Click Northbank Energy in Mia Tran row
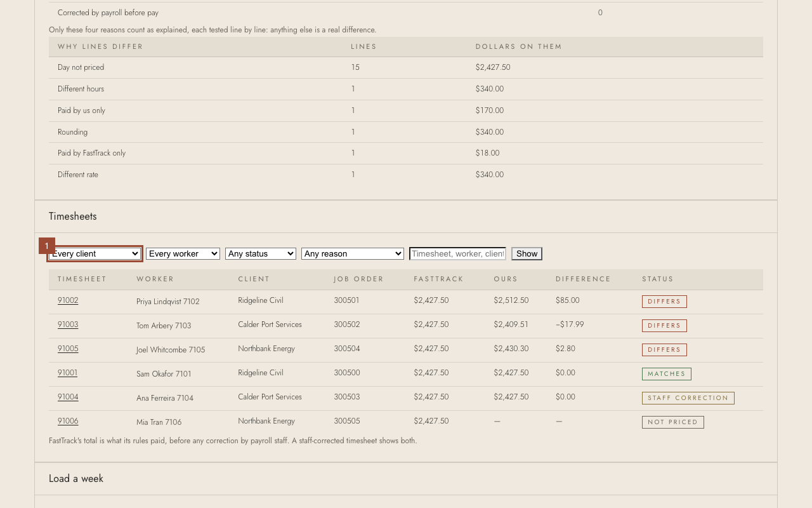This screenshot has height=508, width=812. click(x=266, y=421)
